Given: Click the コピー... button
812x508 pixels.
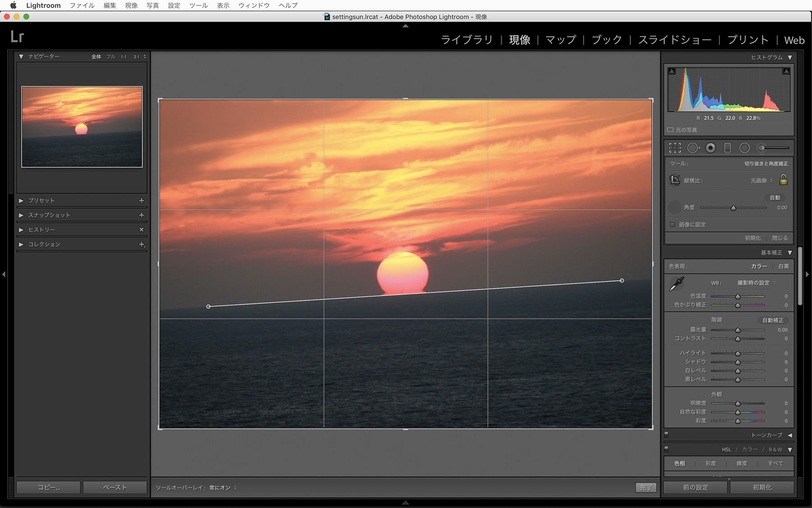Looking at the screenshot, I should coord(48,487).
